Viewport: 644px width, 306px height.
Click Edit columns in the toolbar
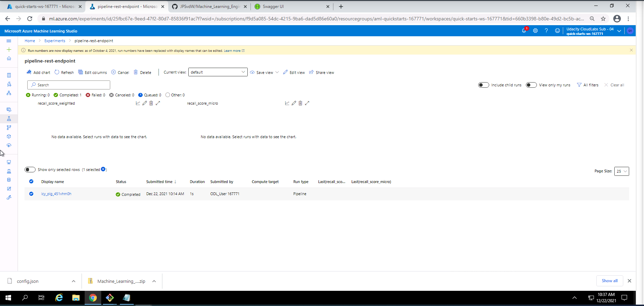(93, 72)
